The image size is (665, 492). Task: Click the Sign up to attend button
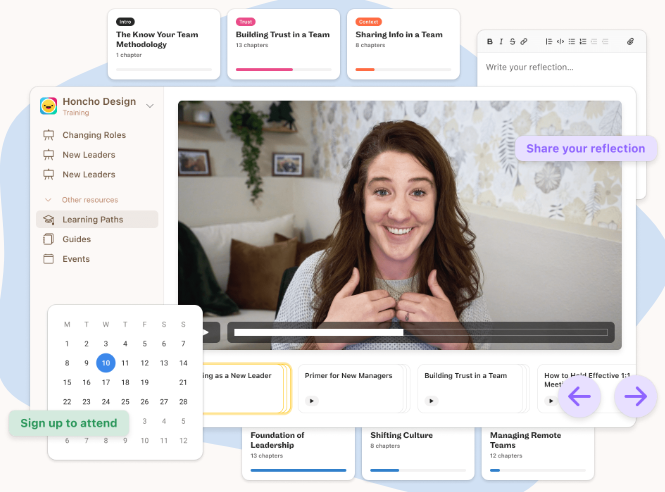pos(69,423)
